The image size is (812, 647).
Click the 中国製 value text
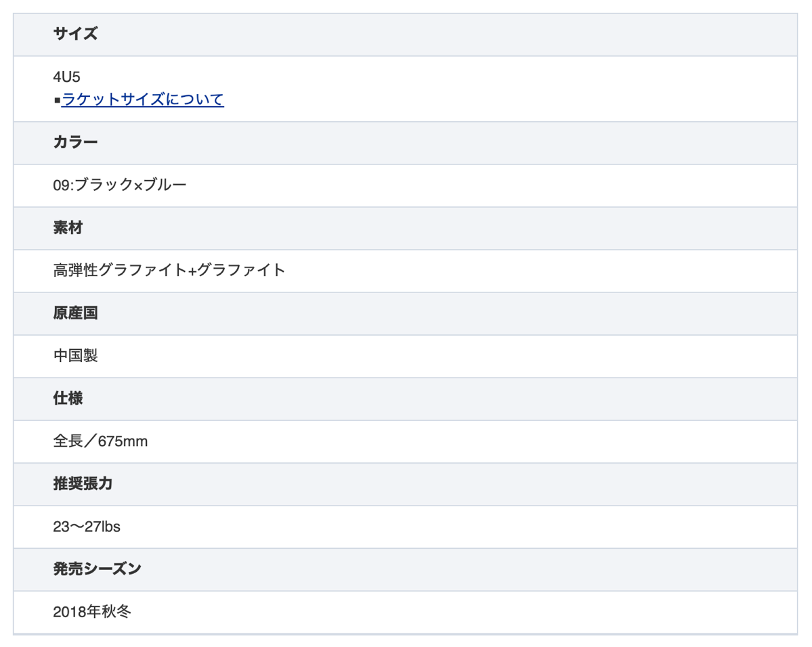(75, 356)
